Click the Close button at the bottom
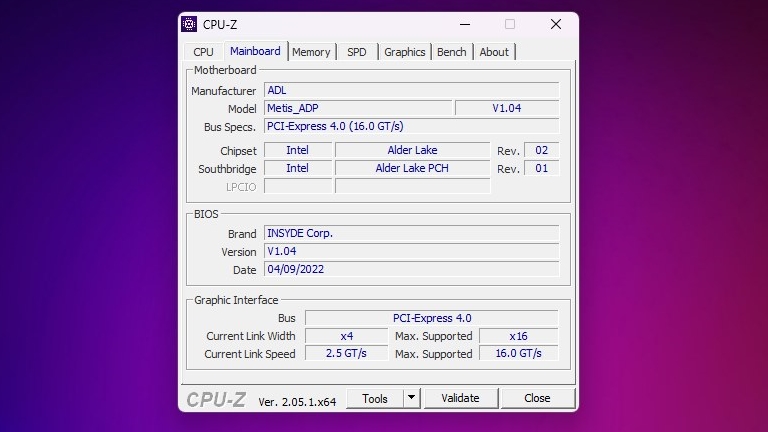This screenshot has width=768, height=432. (537, 398)
